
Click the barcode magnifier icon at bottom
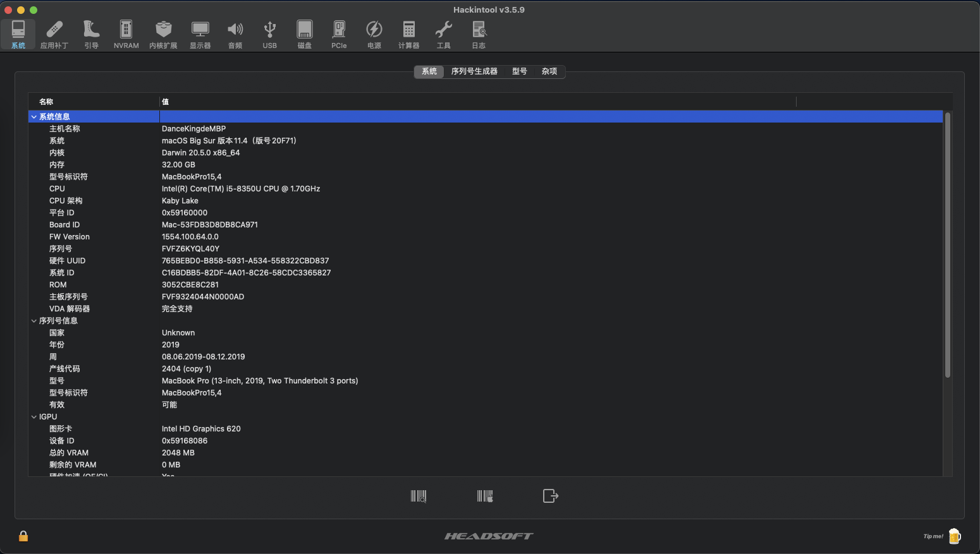[x=419, y=496]
